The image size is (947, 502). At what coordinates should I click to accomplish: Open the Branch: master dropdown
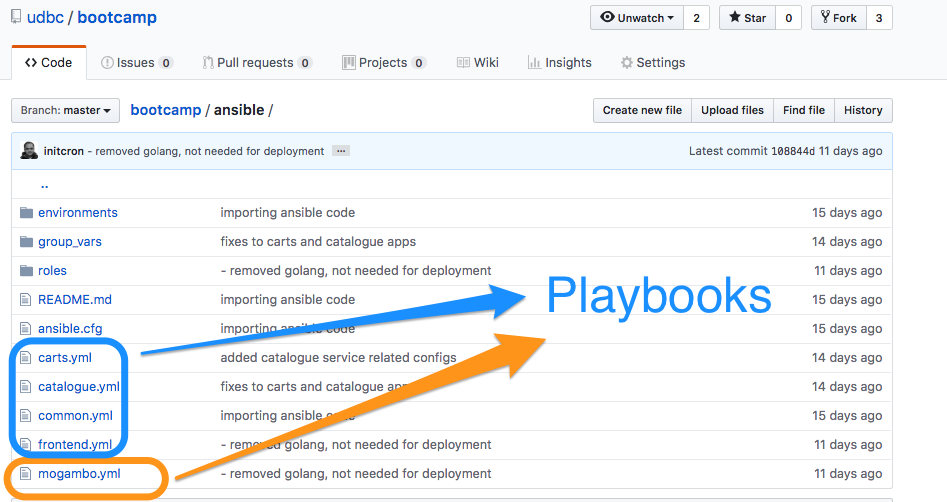click(x=65, y=111)
